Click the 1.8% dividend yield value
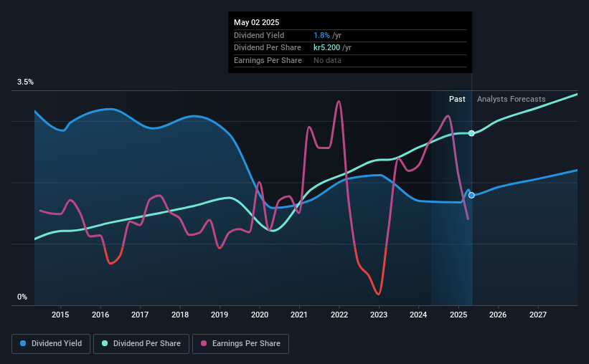This screenshot has width=589, height=364. pos(321,35)
